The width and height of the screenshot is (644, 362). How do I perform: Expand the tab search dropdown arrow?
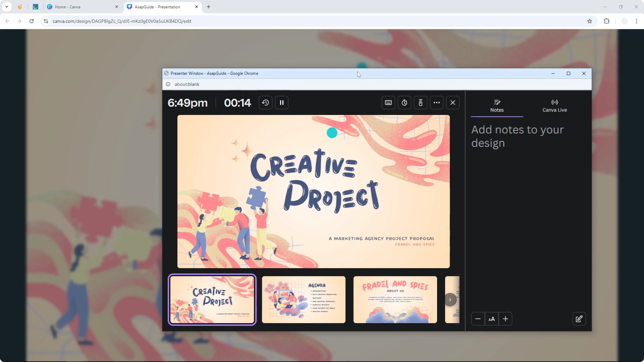pos(7,7)
